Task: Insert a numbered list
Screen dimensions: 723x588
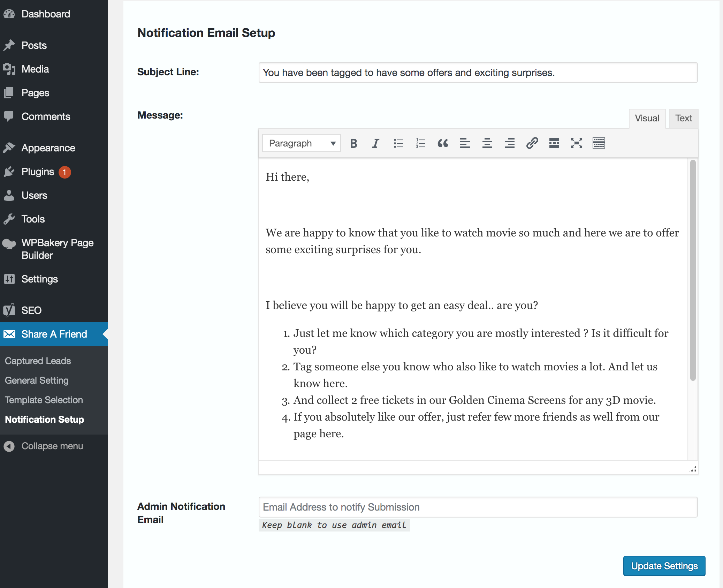Action: [x=420, y=143]
